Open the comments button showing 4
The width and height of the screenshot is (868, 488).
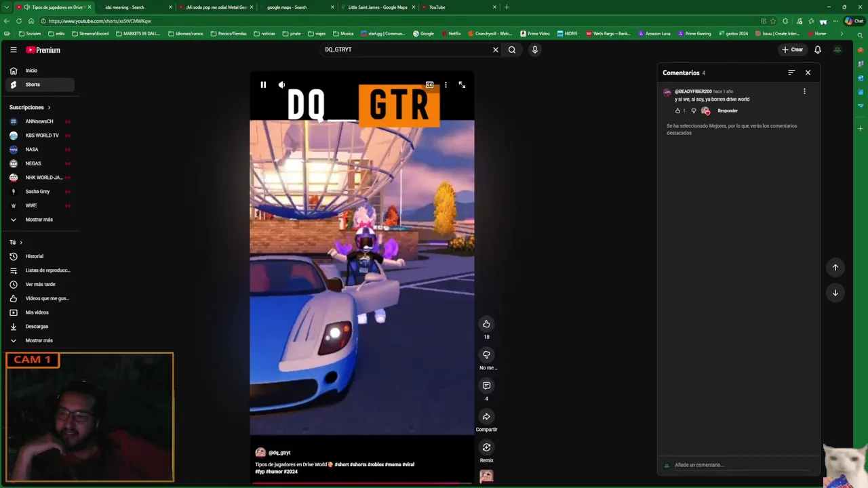click(486, 386)
